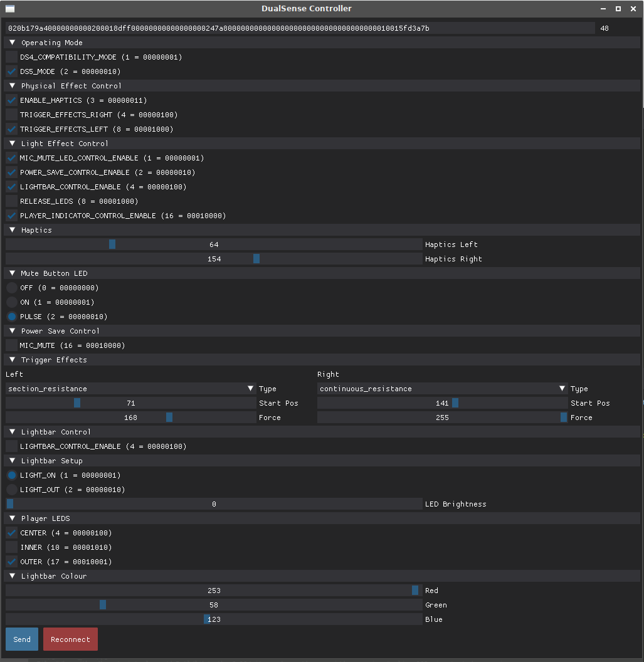Disable MIC_MUTE_LED_CONTROL_ENABLE
The image size is (644, 662).
coord(11,158)
